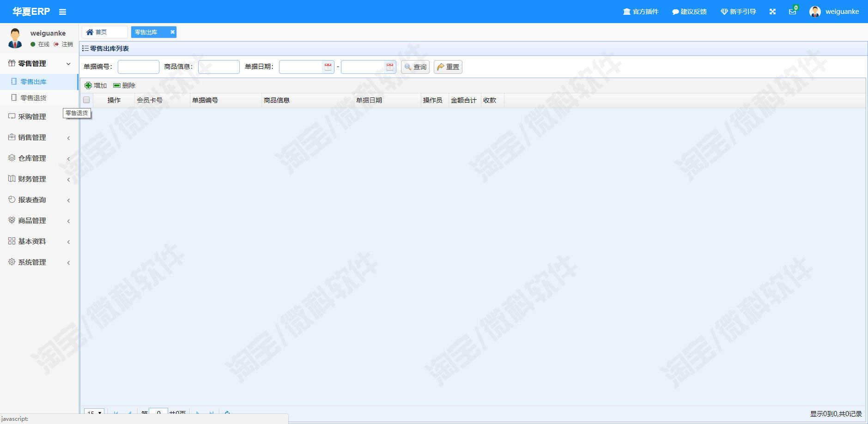The width and height of the screenshot is (868, 424).
Task: Open 基本资料 via its grid icon
Action: coord(12,241)
